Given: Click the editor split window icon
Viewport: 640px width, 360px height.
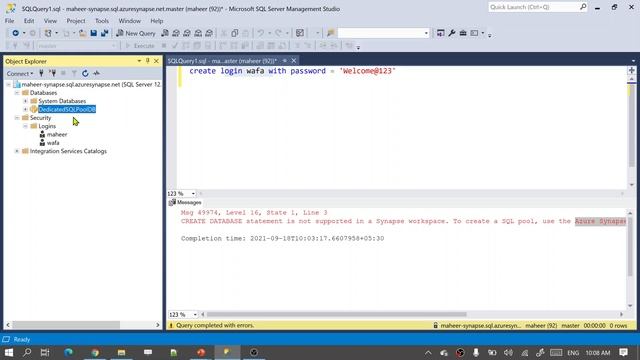Looking at the screenshot, I should tap(631, 70).
